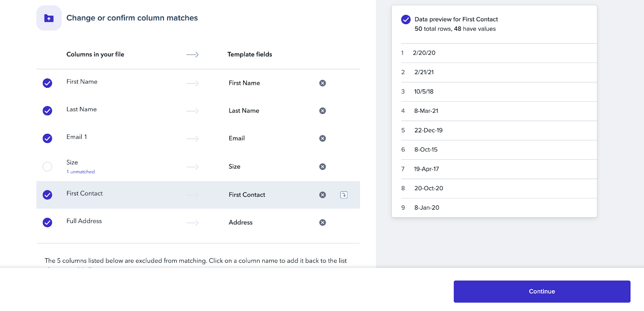Screen dimensions: 644x311
Task: Remove the First Name match with the X icon
Action: coord(323,83)
